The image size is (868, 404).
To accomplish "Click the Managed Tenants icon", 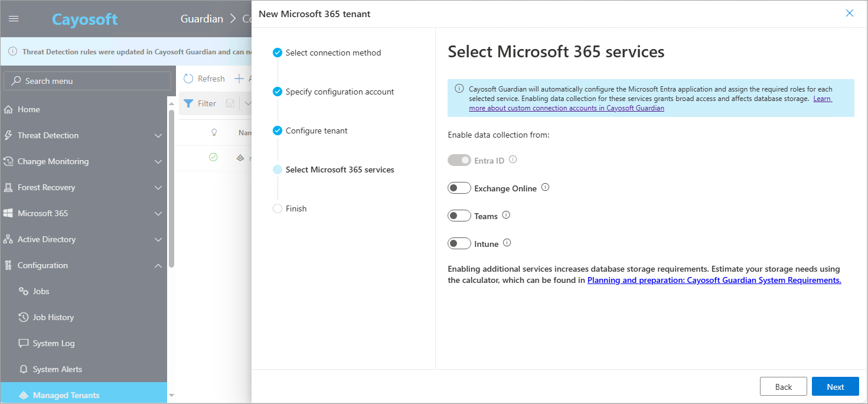I will coord(24,395).
